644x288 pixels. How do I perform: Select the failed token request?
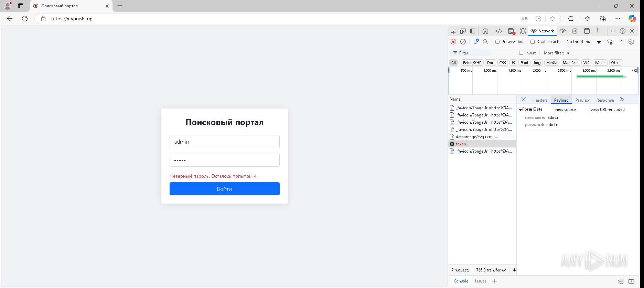[x=482, y=144]
